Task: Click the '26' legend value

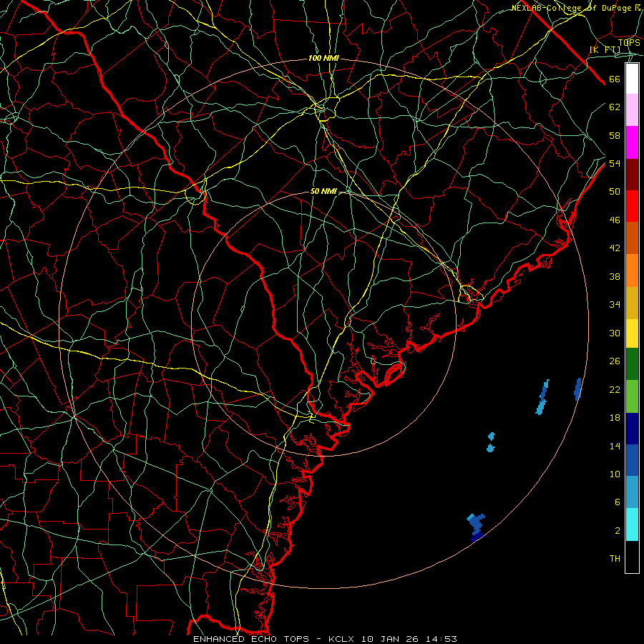Action: 615,361
